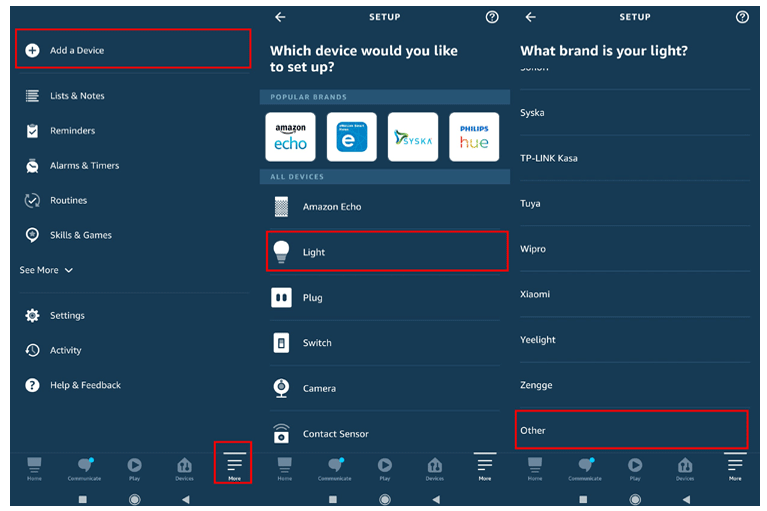Open Activity history entry
This screenshot has width=767, height=511.
(x=133, y=350)
